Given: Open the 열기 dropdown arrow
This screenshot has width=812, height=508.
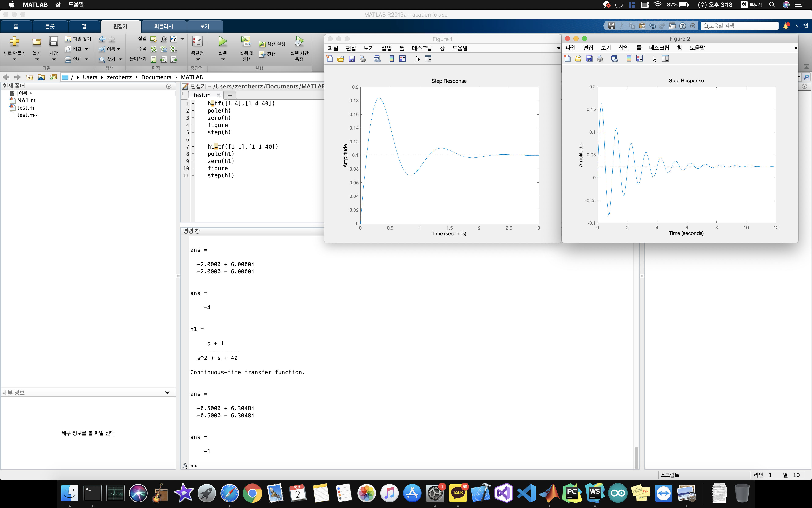Looking at the screenshot, I should tap(37, 59).
